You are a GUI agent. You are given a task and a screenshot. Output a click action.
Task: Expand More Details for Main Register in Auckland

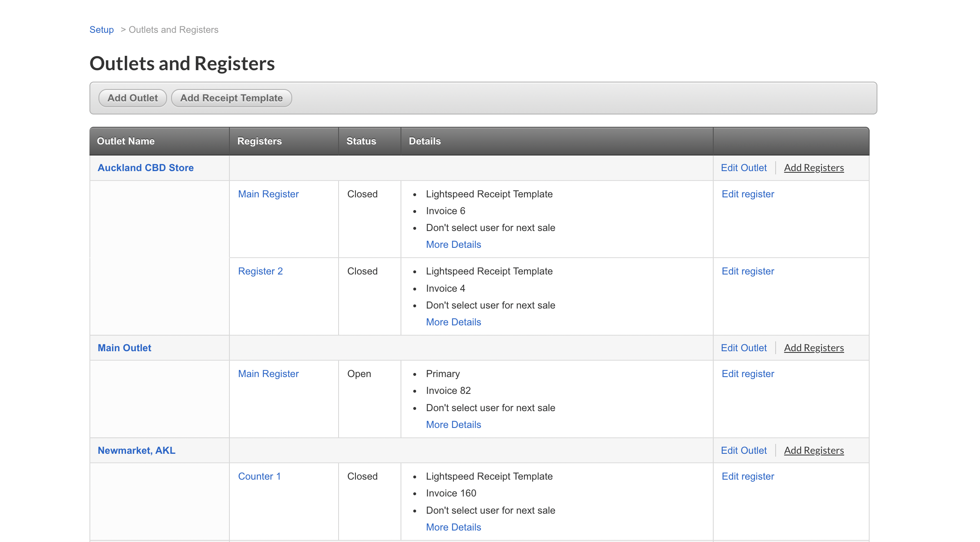click(x=453, y=244)
